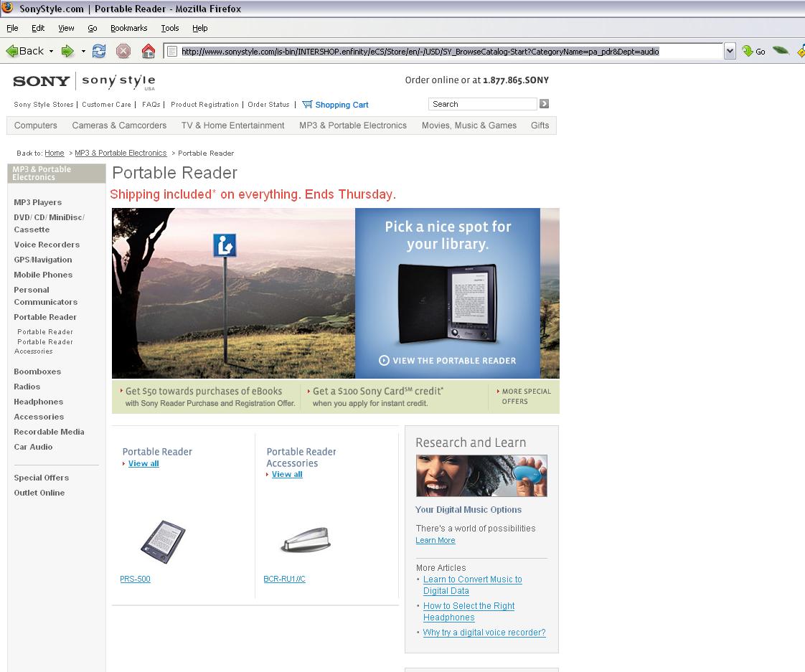This screenshot has width=805, height=672.
Task: Click the Sony Style Stores link
Action: [44, 104]
